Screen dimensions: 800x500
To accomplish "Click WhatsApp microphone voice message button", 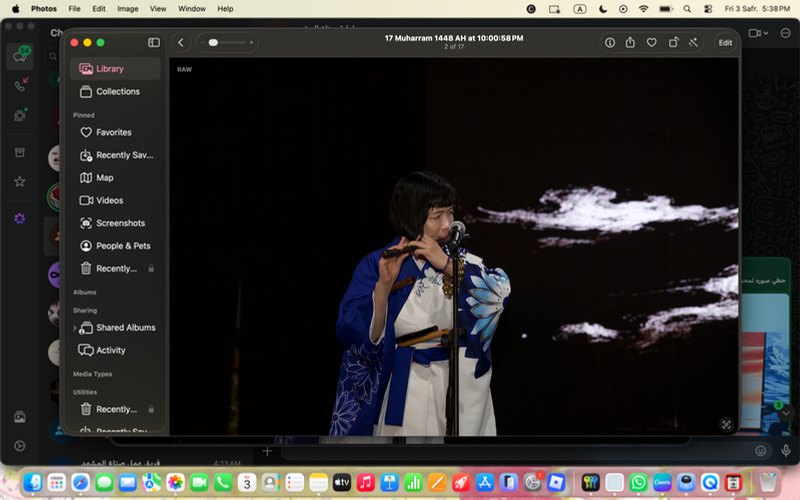I will click(x=786, y=451).
